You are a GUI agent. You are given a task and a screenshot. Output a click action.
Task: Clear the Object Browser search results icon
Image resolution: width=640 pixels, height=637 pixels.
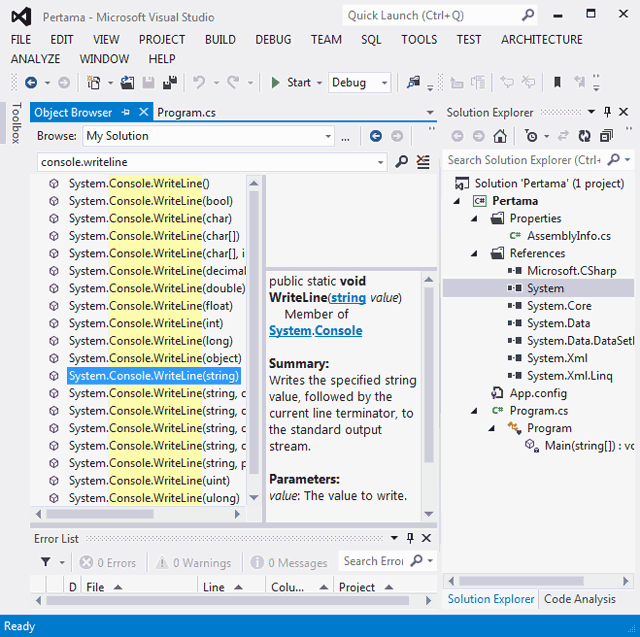[x=423, y=162]
